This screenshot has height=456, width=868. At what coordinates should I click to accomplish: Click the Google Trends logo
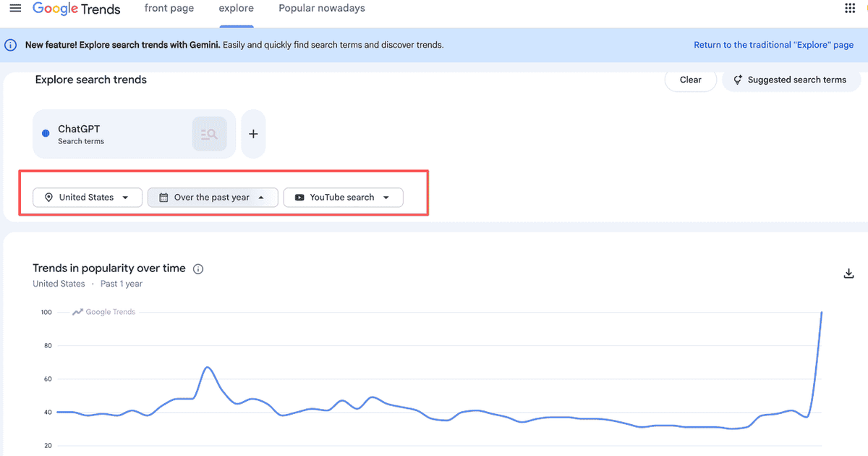point(77,9)
